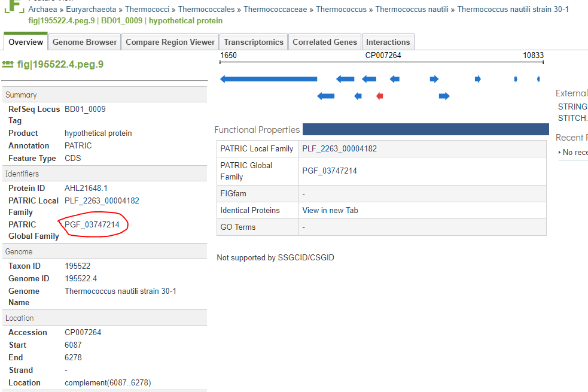
Task: Open PLF_2263_00004182 under Identifiers section
Action: click(102, 200)
